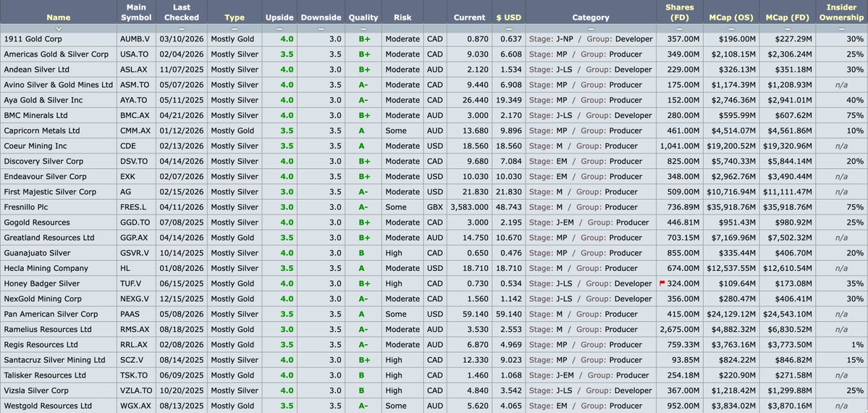This screenshot has width=868, height=413.
Task: Click Capricorn Metals quality grade A
Action: pos(361,131)
